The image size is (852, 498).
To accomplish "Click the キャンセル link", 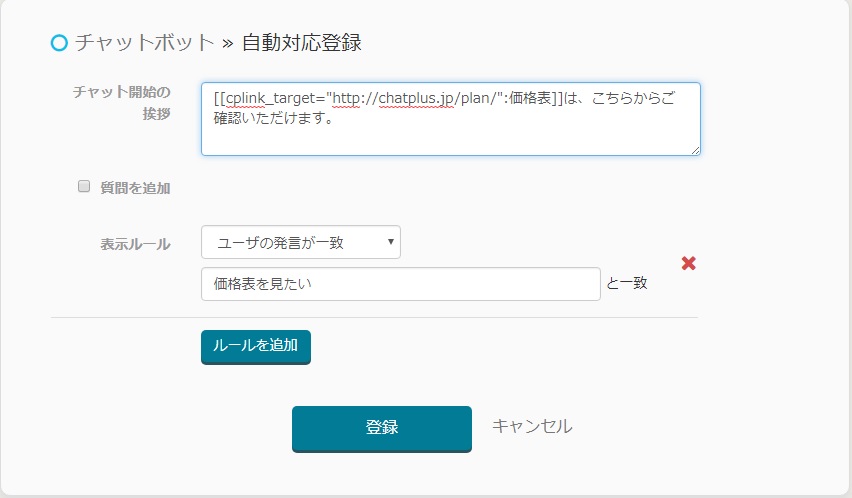I will point(532,426).
